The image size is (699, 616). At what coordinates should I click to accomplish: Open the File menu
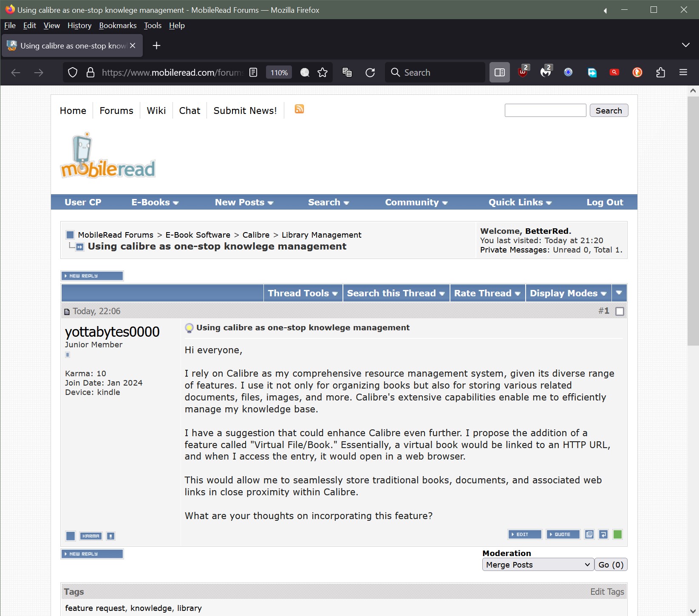[x=10, y=26]
